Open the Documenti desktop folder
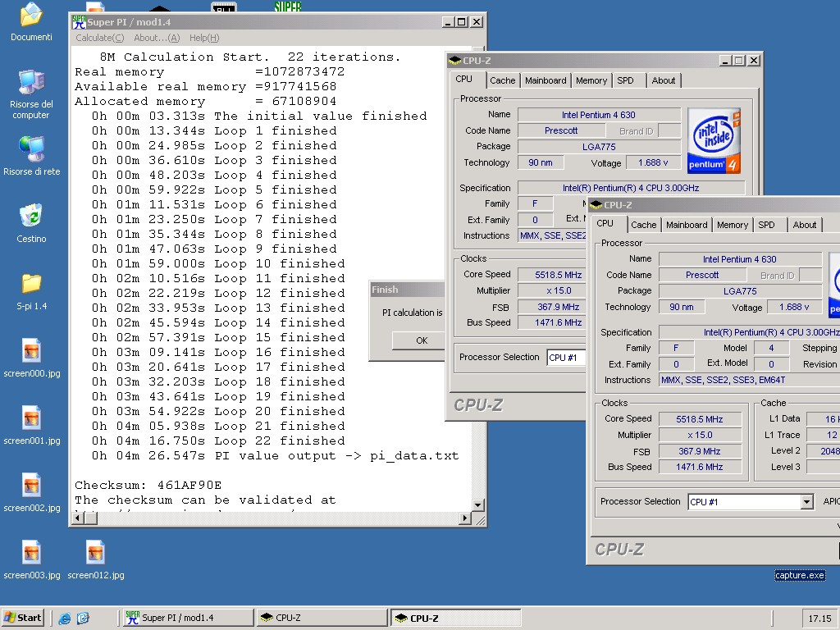The image size is (840, 630). tap(31, 22)
